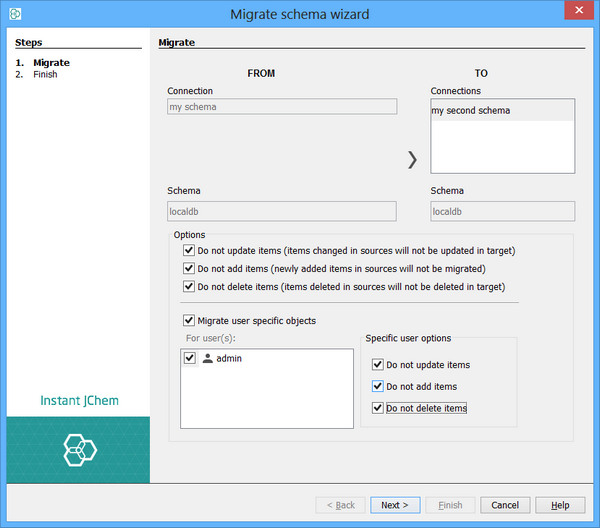
Task: Toggle specific user Do not add items
Action: pos(377,387)
